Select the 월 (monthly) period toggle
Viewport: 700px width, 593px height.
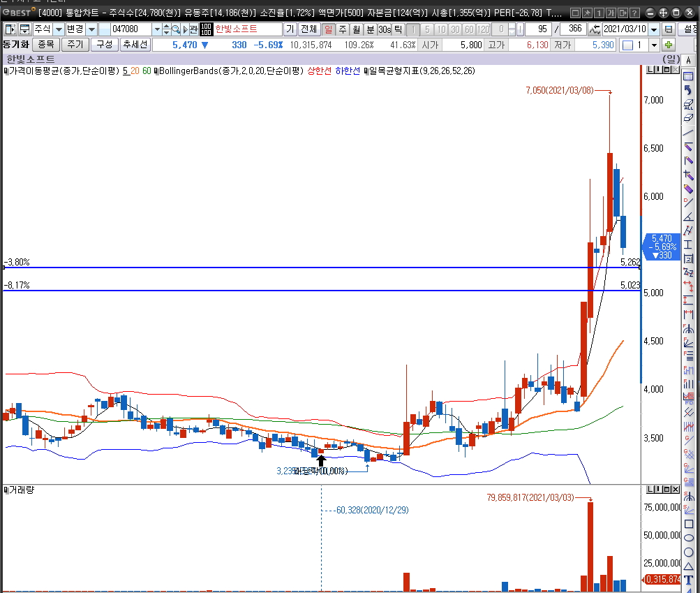pos(356,29)
